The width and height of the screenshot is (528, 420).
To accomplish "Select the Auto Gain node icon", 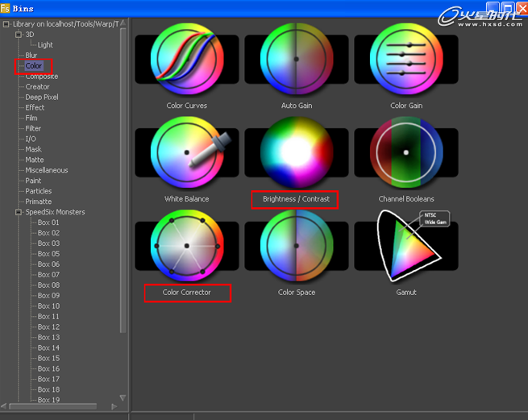I will [x=297, y=59].
